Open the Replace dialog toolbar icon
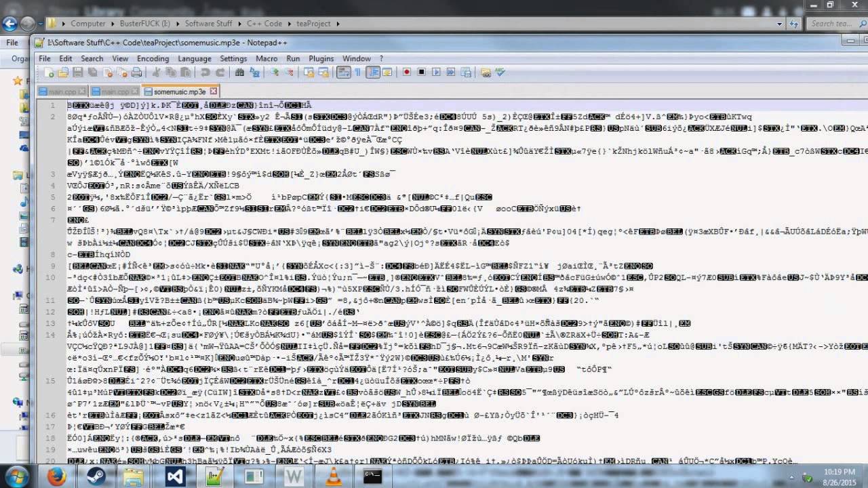Screen dimensions: 868x488 pyautogui.click(x=254, y=73)
